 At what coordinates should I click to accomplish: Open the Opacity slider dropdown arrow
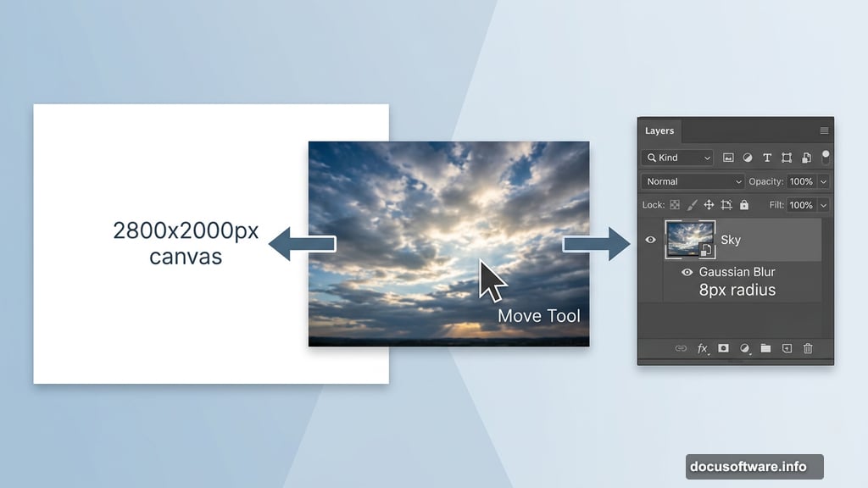[823, 181]
